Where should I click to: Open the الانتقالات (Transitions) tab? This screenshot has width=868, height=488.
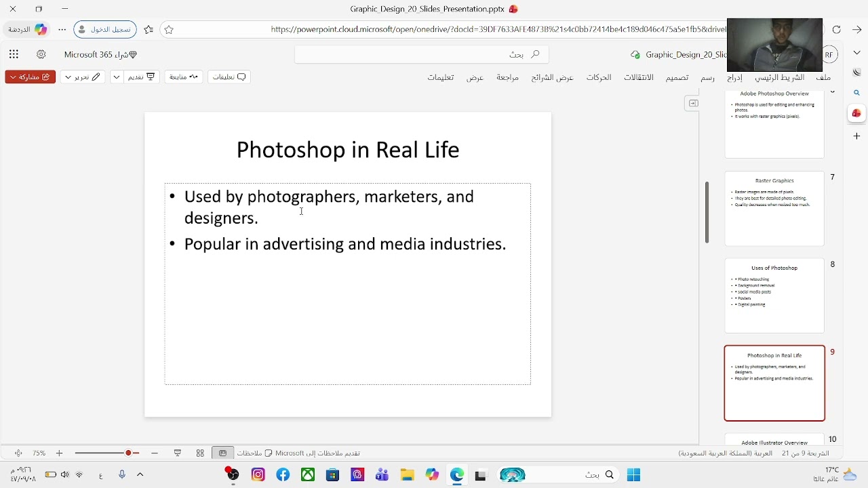[639, 77]
